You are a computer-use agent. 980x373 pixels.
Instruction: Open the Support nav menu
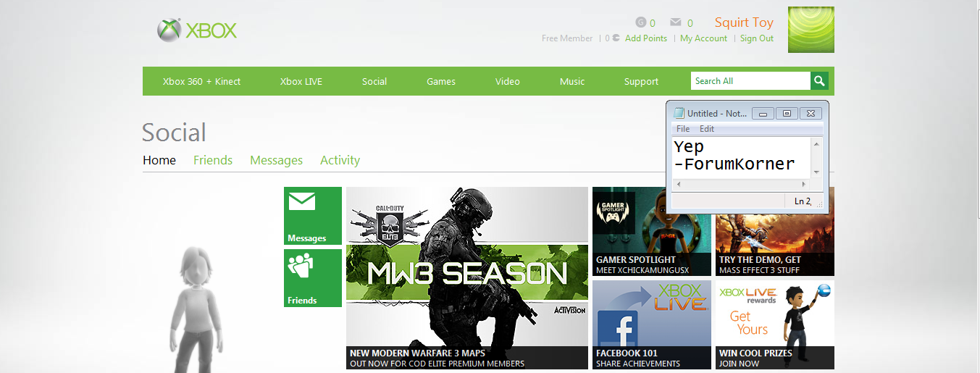click(642, 81)
